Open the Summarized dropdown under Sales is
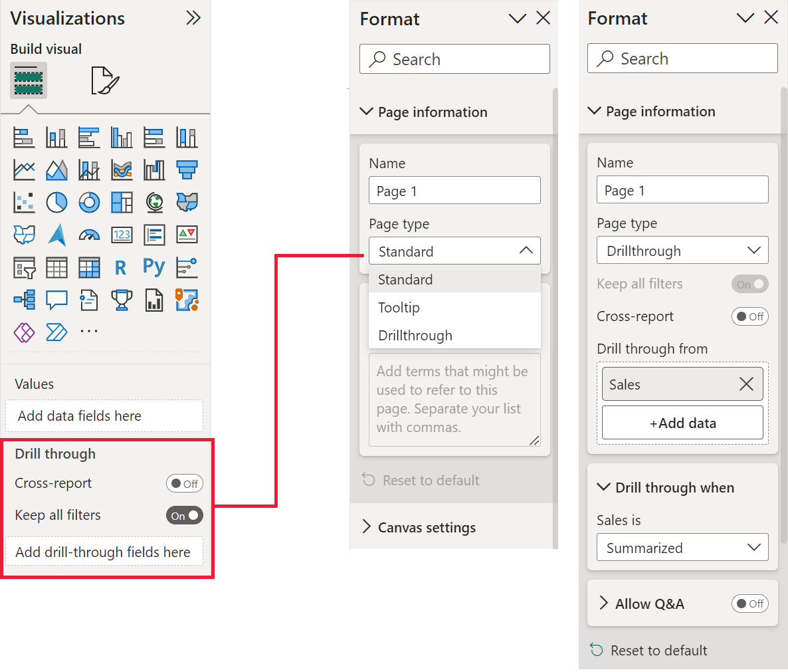The image size is (788, 672). coord(682,548)
